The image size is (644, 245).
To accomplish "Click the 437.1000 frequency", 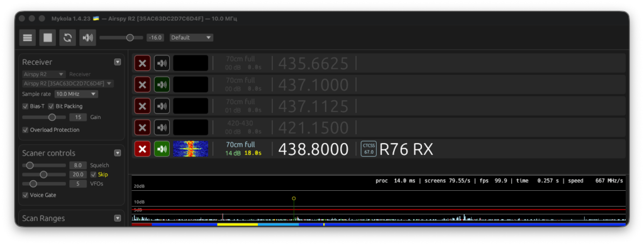I will [313, 85].
